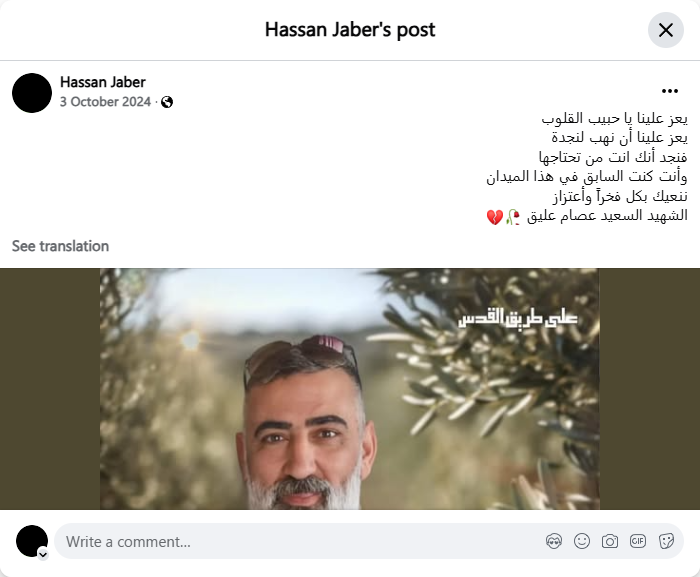Click the Arabic caption overlay on photo

(518, 318)
